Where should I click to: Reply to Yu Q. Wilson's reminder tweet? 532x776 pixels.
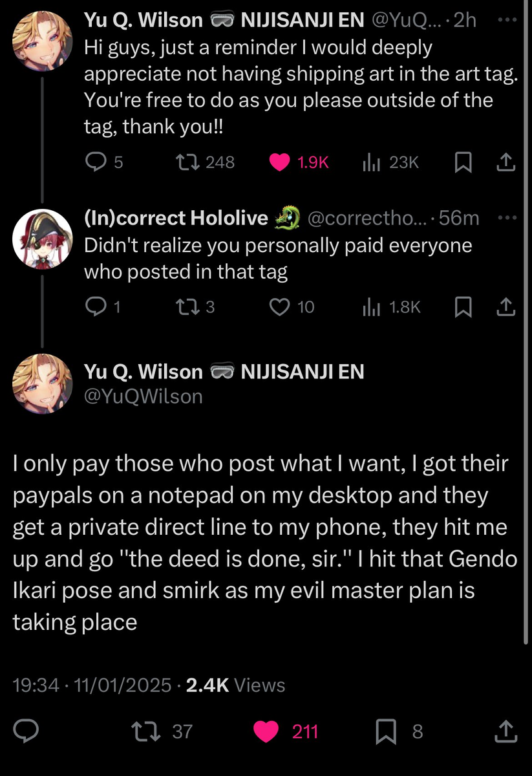pos(96,162)
